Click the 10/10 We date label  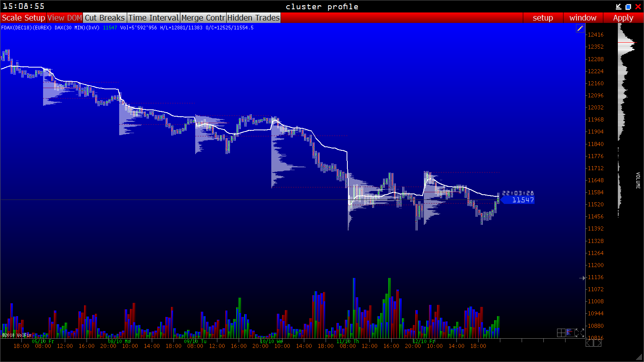coord(271,341)
